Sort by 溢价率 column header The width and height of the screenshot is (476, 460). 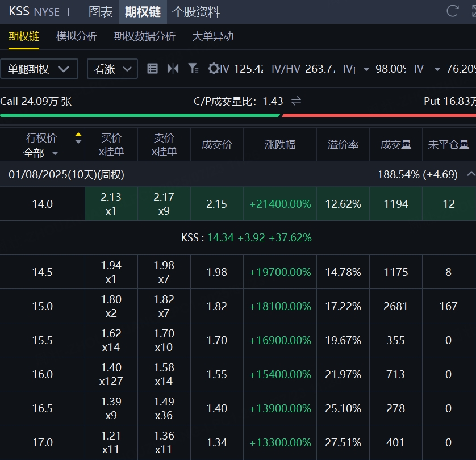pos(343,144)
